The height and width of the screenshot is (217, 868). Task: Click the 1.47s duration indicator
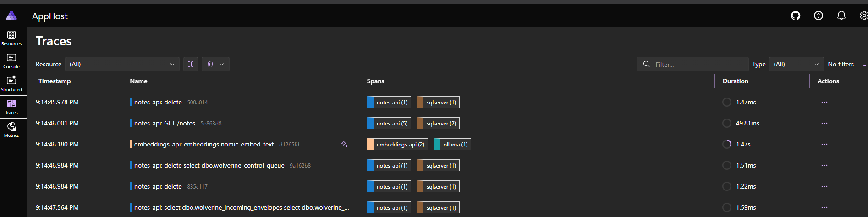coord(727,144)
